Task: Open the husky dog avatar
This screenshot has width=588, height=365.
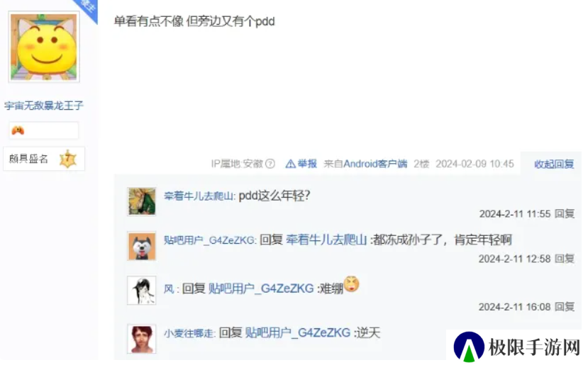Action: pyautogui.click(x=141, y=246)
